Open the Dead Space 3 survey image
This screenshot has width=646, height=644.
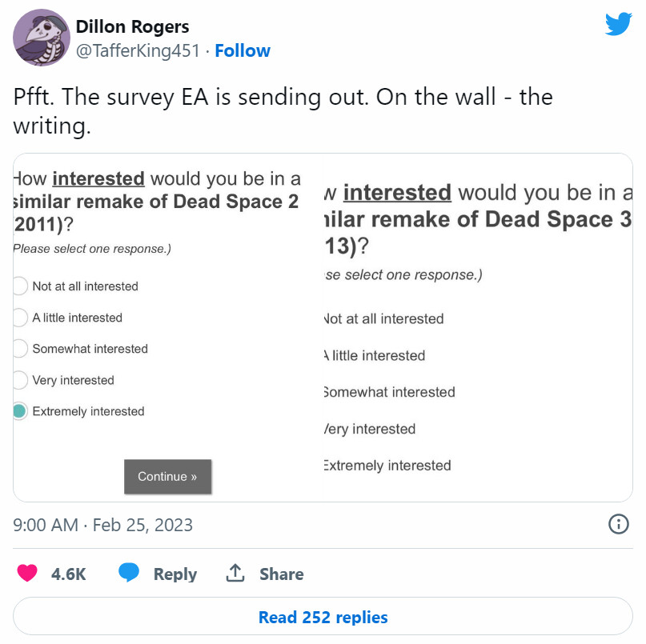pyautogui.click(x=477, y=328)
